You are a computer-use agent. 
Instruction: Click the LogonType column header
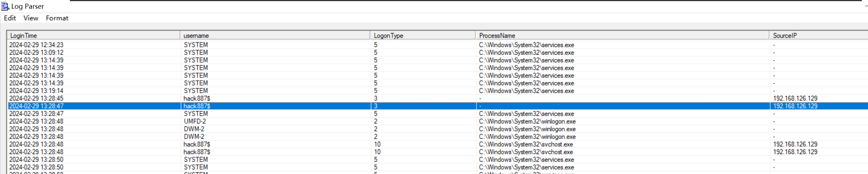(x=388, y=36)
